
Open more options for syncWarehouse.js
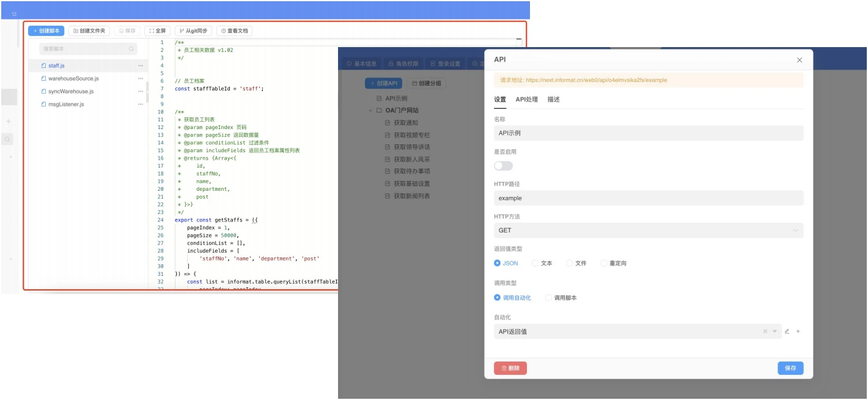point(141,91)
